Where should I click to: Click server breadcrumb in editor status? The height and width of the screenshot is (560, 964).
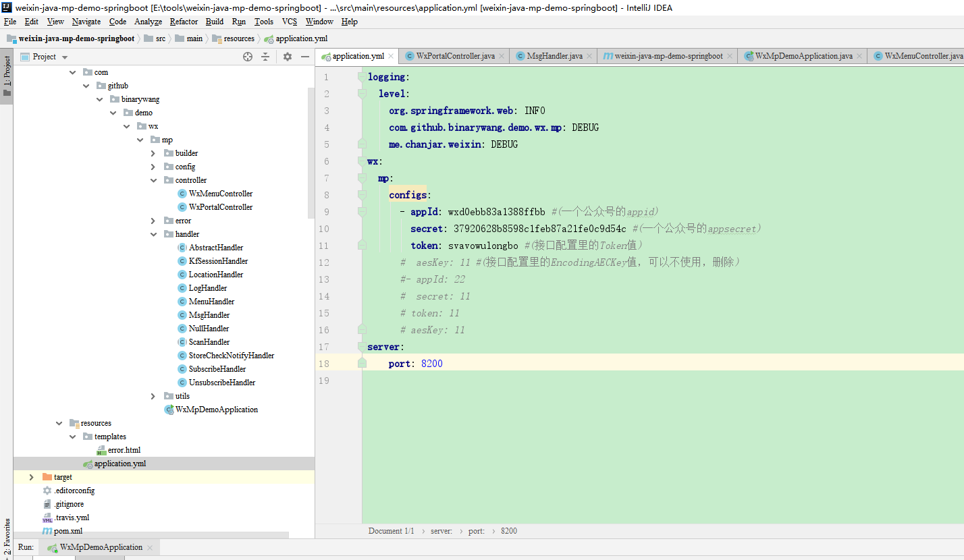click(x=441, y=531)
